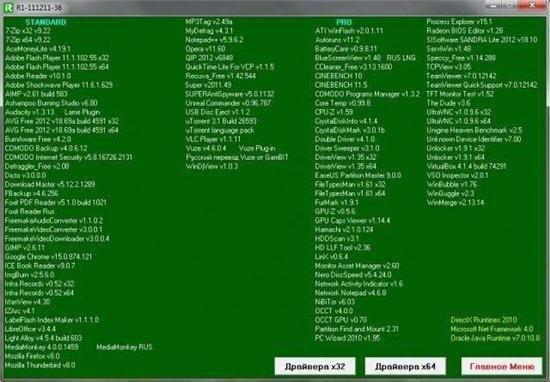Select Foxit PDF Reader v5.1.0
550x382 pixels.
tap(56, 202)
